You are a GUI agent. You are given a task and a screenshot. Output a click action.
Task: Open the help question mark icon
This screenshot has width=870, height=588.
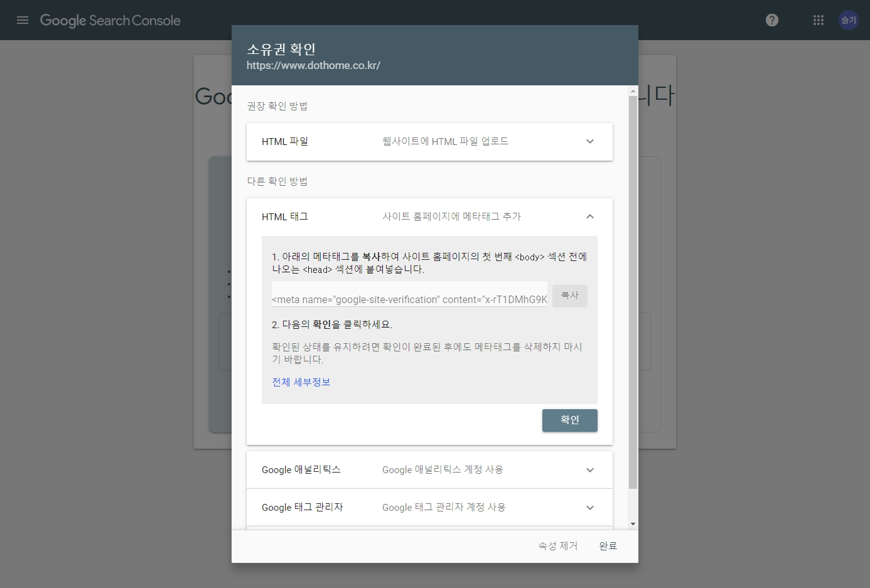(x=772, y=20)
